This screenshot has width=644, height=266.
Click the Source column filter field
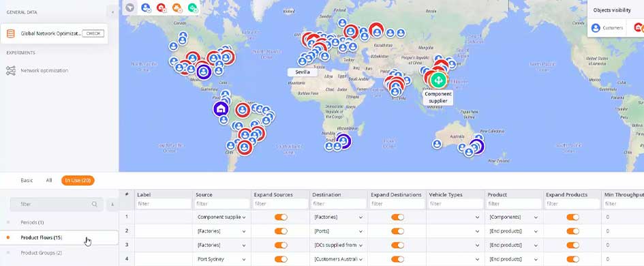click(222, 203)
